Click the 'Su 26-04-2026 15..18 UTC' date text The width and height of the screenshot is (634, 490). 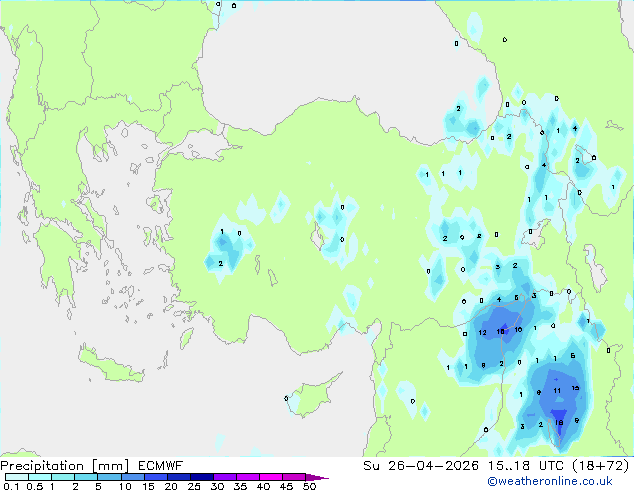point(463,466)
